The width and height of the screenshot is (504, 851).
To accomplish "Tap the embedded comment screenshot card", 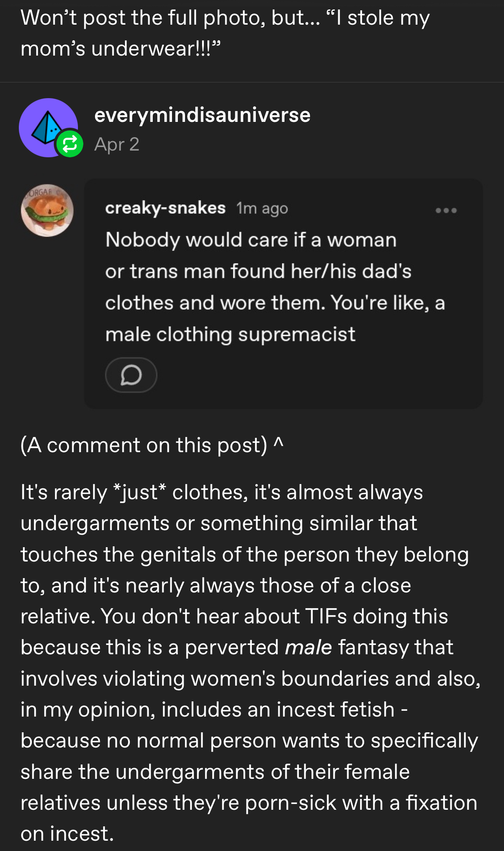I will pos(284,294).
